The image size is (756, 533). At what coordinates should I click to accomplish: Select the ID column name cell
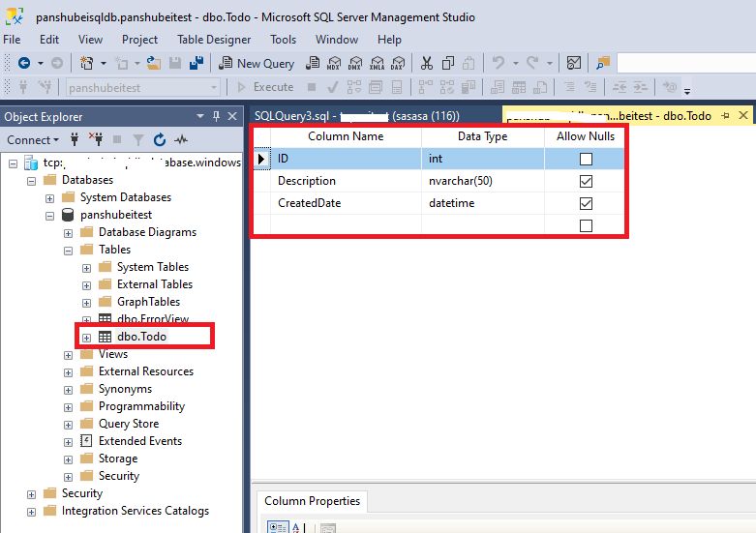(346, 159)
